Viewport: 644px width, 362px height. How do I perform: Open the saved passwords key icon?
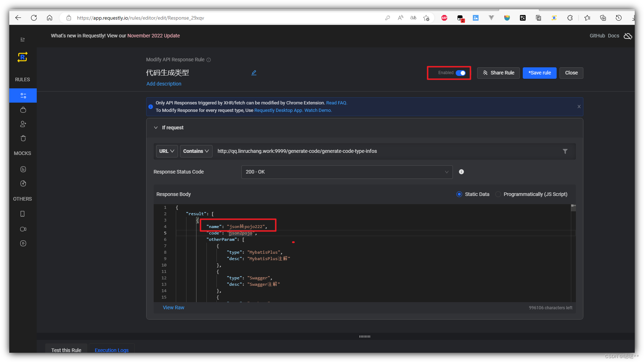(388, 18)
